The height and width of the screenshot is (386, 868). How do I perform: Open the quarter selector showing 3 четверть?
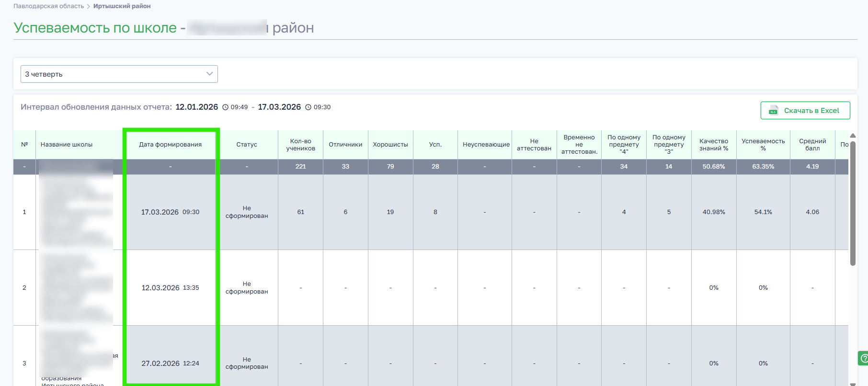119,74
